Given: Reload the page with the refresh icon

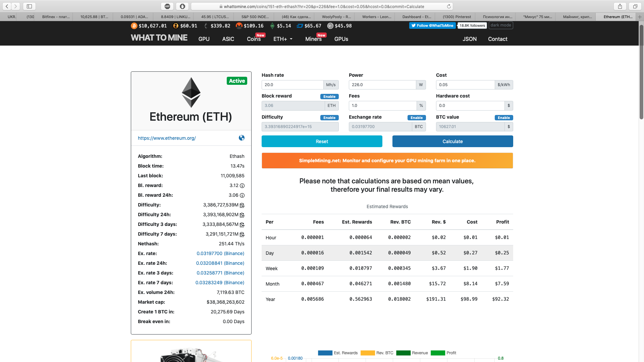Looking at the screenshot, I should tap(449, 6).
